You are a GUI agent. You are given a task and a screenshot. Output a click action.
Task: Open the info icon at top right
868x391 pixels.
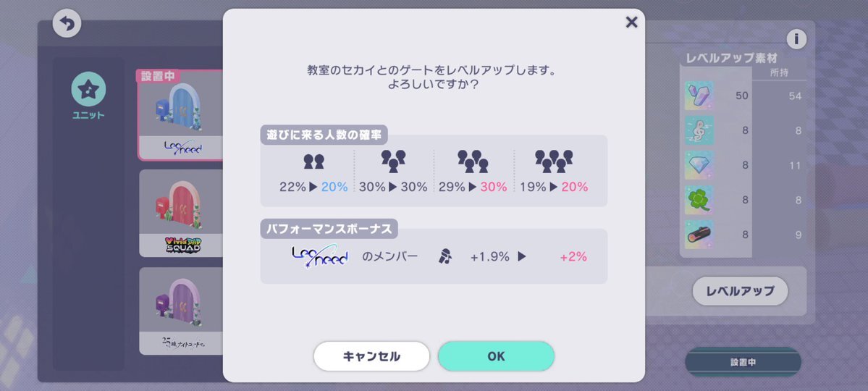coord(796,39)
